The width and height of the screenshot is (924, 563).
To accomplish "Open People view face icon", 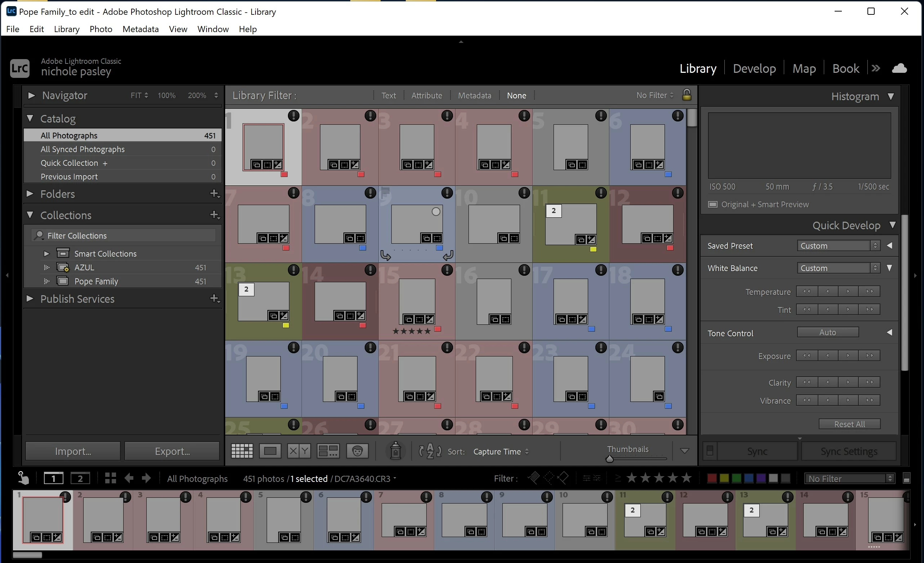I will 357,451.
